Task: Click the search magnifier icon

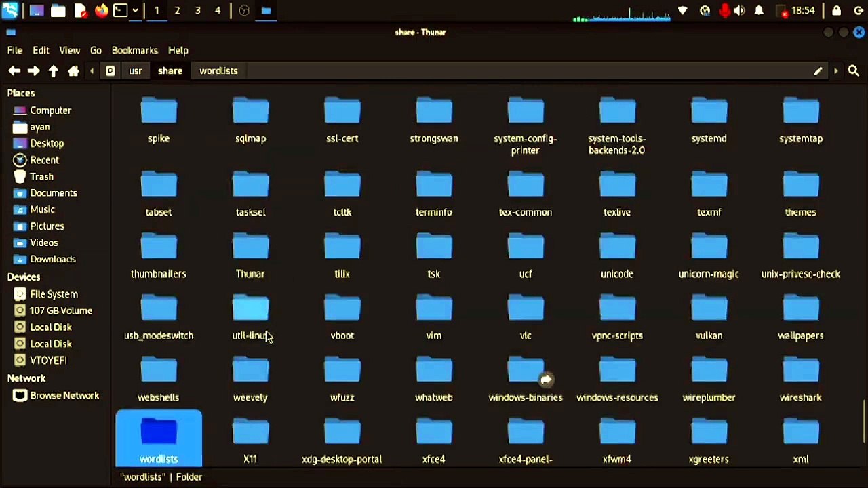Action: tap(853, 70)
